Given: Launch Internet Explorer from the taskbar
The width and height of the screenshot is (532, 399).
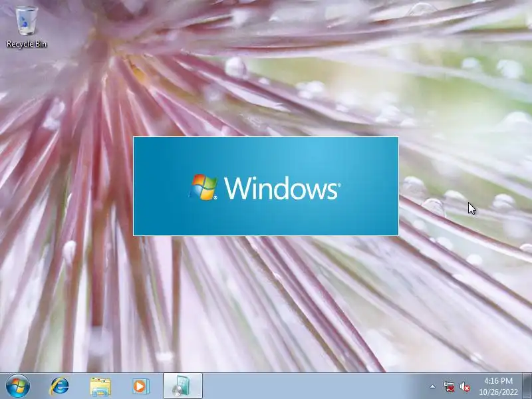Looking at the screenshot, I should 60,386.
